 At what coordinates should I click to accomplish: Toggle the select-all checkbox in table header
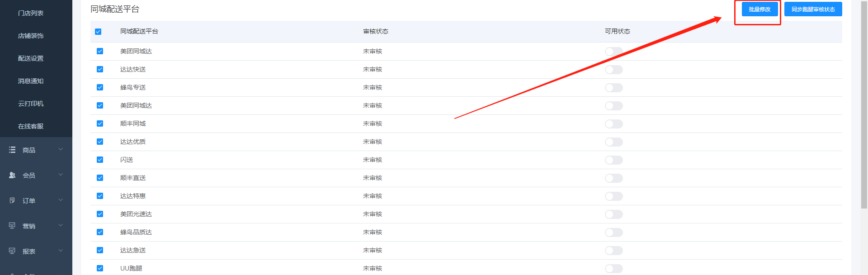[x=98, y=32]
